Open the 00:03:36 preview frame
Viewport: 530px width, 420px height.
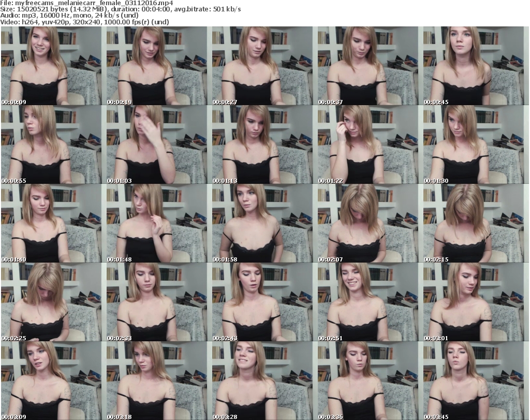coord(368,381)
